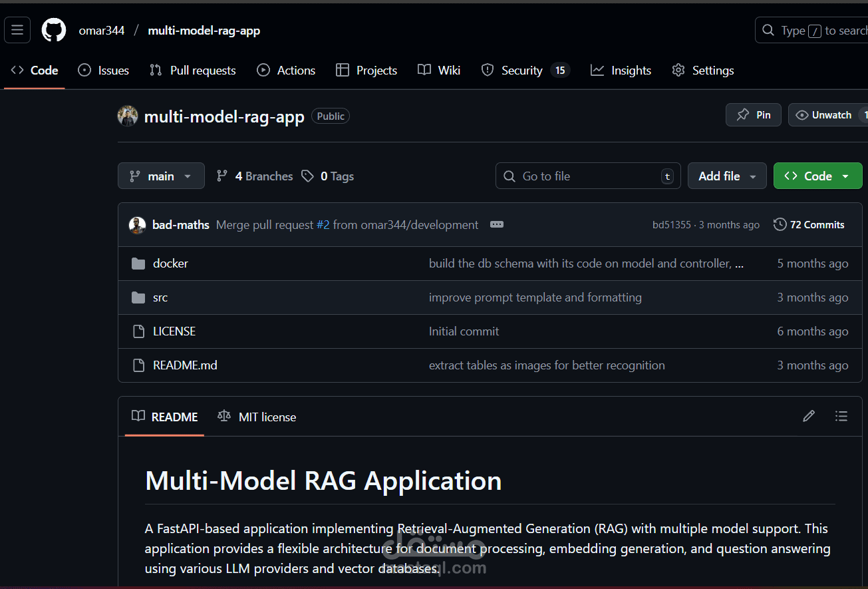The width and height of the screenshot is (868, 589).
Task: Edit README with the pencil icon
Action: click(809, 417)
